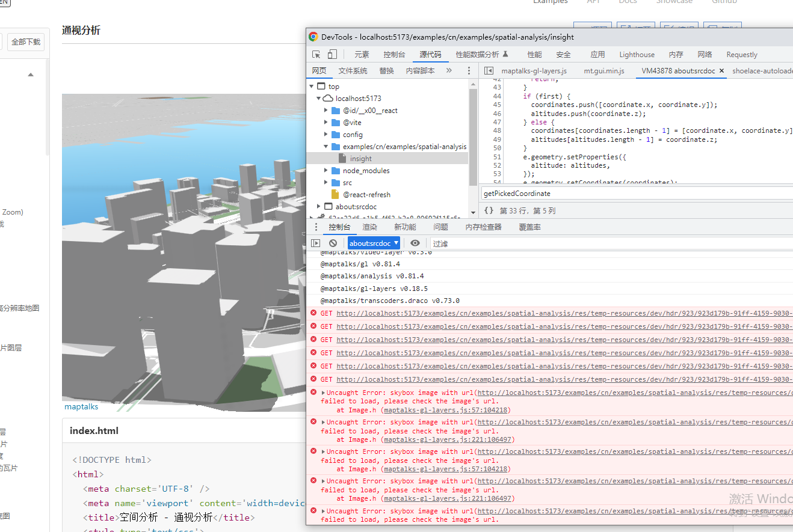Click the clear console icon

pyautogui.click(x=332, y=243)
